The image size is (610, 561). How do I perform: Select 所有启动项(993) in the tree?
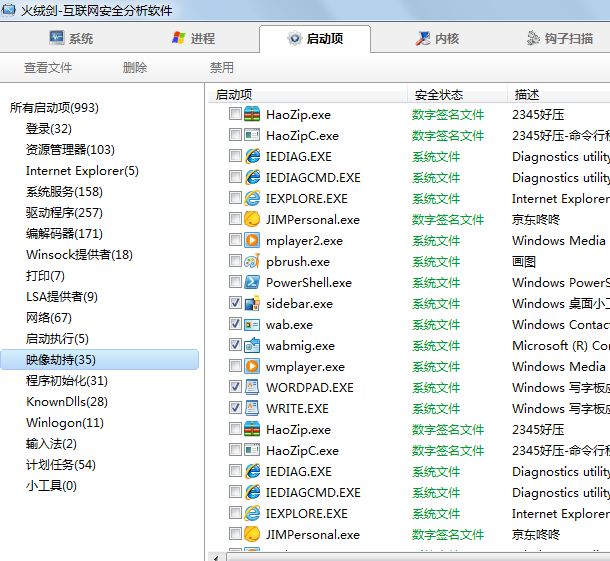coord(54,107)
